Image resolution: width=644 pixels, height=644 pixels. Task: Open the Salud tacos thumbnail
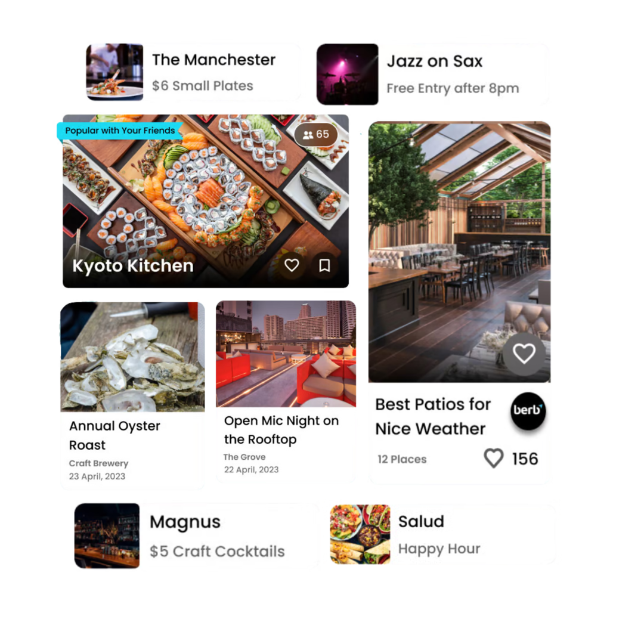360,534
